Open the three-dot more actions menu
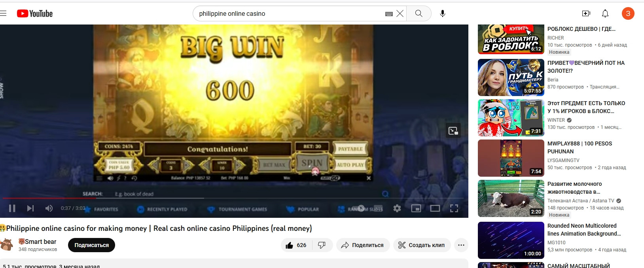The height and width of the screenshot is (268, 644). coord(461,245)
